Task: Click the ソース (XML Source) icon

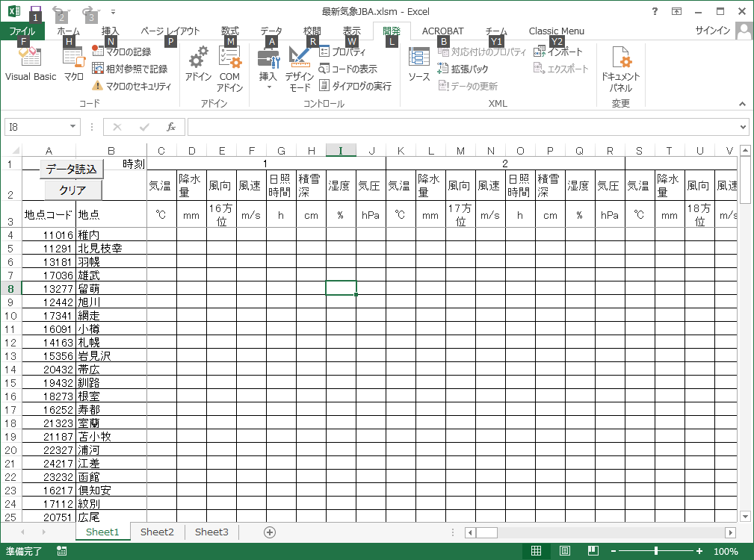Action: pyautogui.click(x=418, y=65)
